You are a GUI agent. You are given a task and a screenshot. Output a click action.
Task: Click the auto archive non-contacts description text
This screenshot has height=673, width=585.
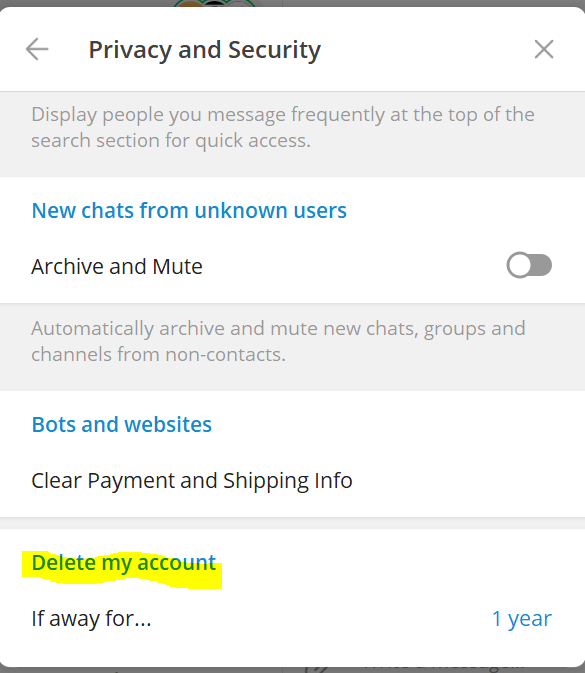[278, 341]
